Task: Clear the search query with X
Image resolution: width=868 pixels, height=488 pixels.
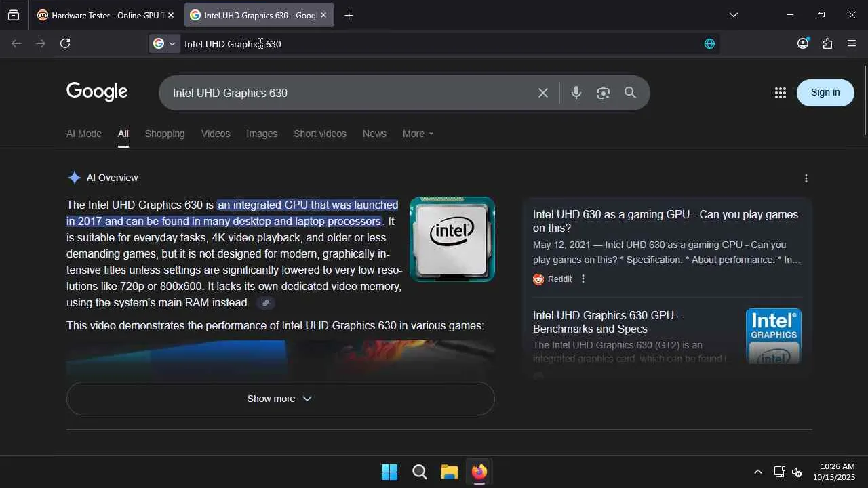Action: tap(543, 93)
